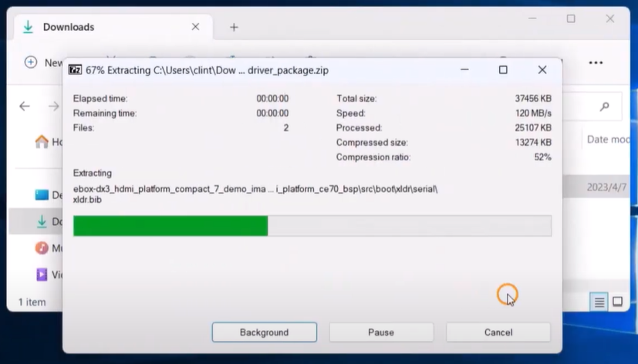The height and width of the screenshot is (364, 638).
Task: Add a new Explorer tab
Action: coord(234,27)
